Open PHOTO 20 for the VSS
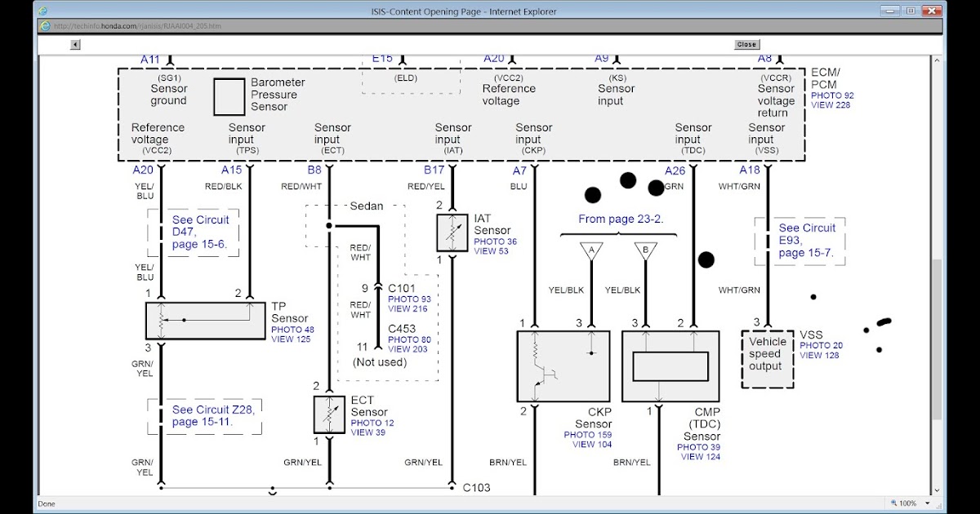 [x=821, y=346]
